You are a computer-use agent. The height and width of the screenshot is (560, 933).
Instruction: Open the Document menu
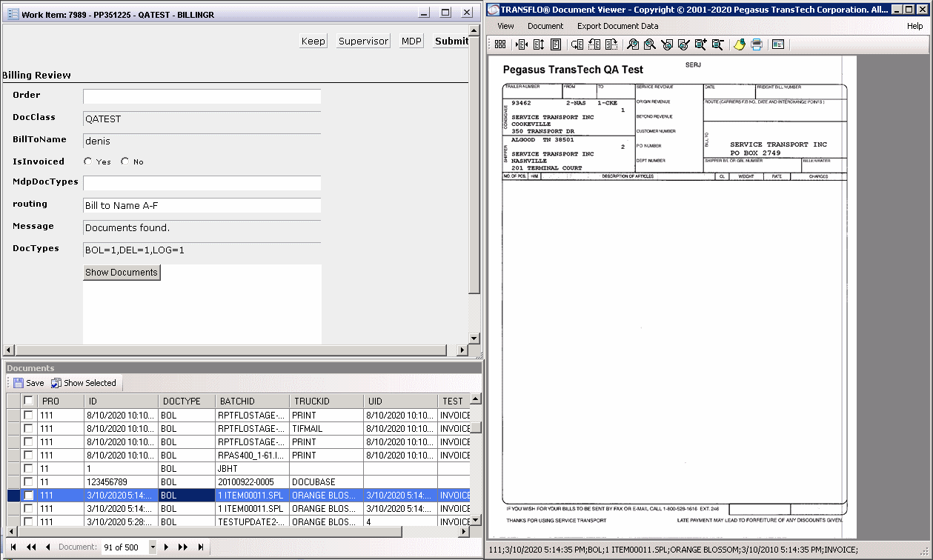point(545,26)
